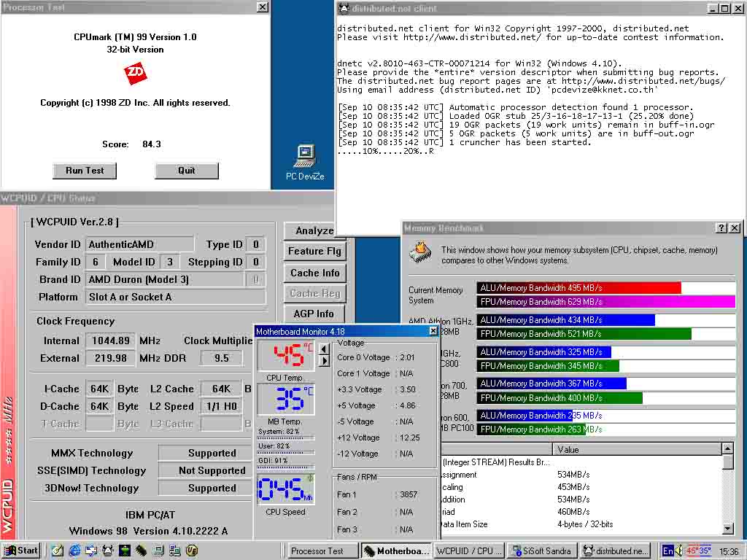
Task: Click the Platform field Slot A or Socket A
Action: point(175,297)
